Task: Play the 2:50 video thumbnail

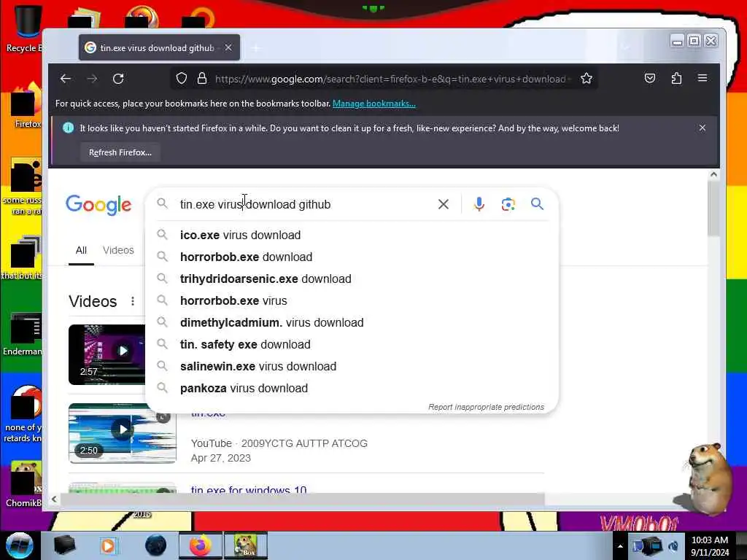Action: tap(123, 433)
